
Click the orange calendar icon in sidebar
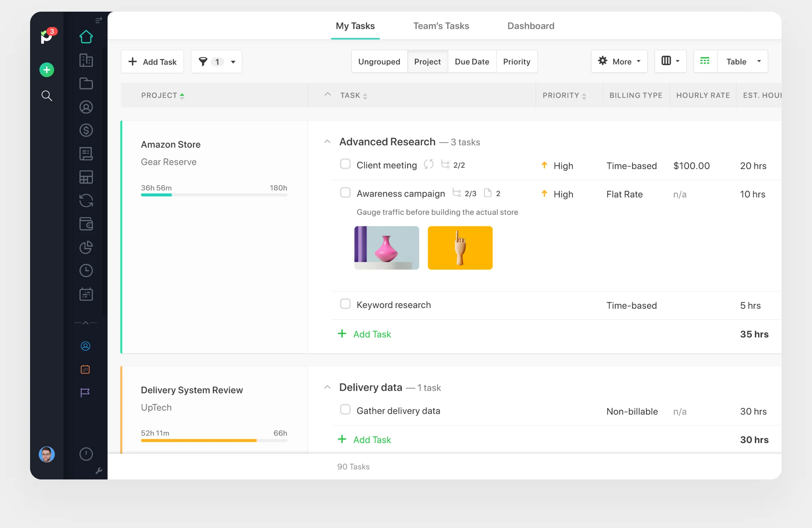(x=85, y=369)
